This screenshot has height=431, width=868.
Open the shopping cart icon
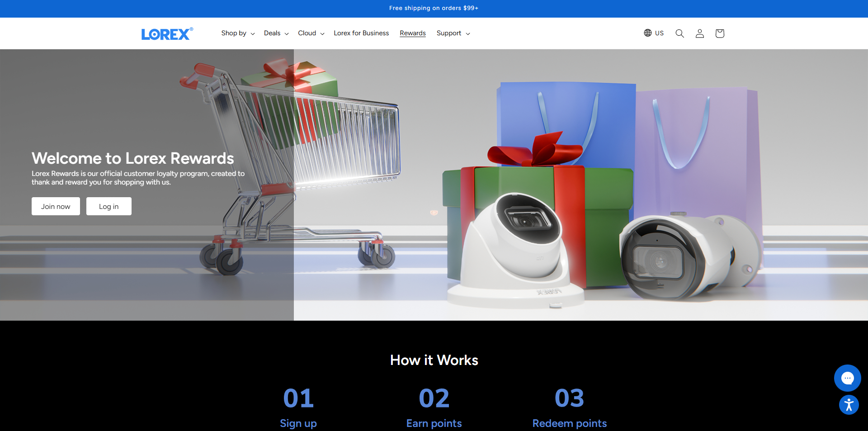point(720,33)
